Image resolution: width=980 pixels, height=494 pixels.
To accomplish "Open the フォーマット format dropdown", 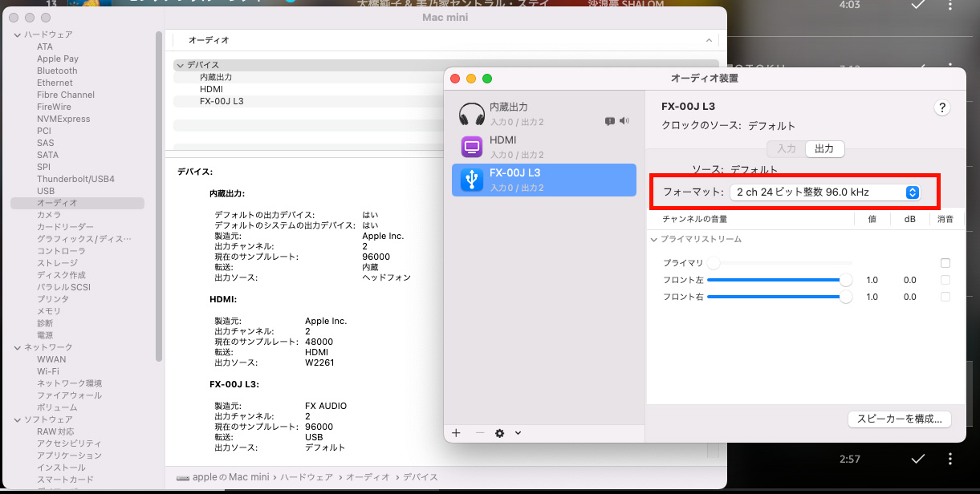I will [x=824, y=192].
